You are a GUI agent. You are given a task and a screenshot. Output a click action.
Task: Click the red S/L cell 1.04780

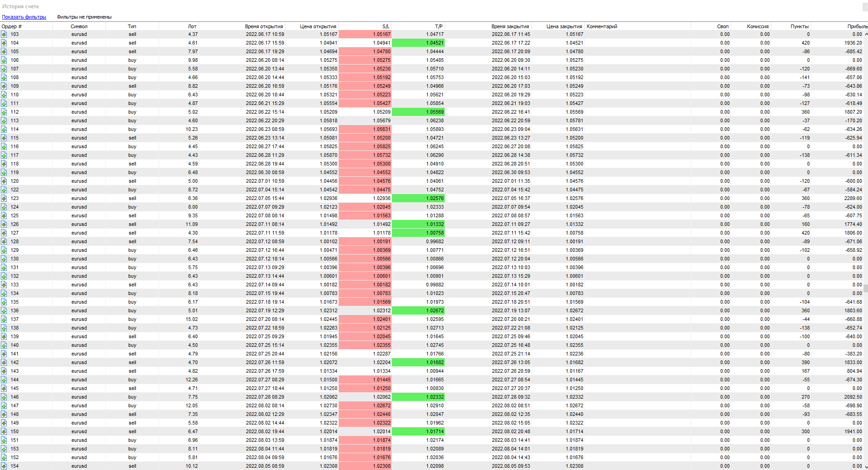point(365,51)
